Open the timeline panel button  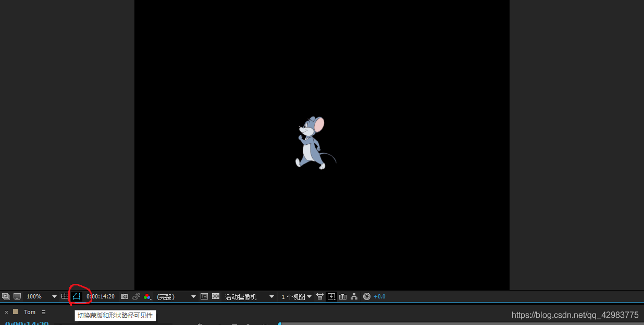343,296
